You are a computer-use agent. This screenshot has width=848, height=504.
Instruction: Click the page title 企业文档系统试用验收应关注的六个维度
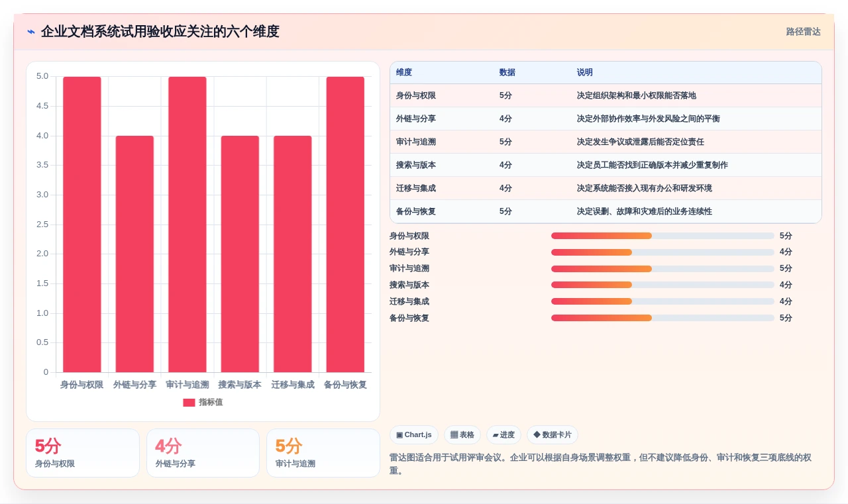pyautogui.click(x=160, y=32)
